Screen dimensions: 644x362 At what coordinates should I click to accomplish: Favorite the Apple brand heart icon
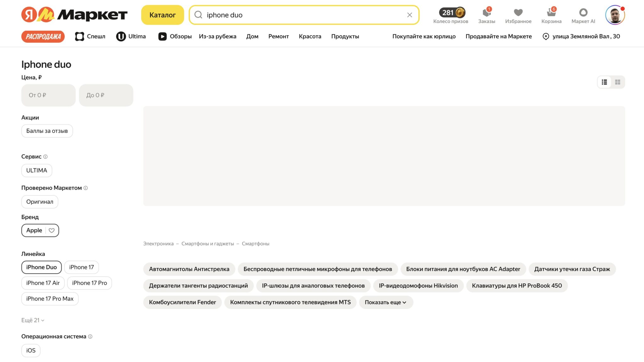[x=52, y=230]
